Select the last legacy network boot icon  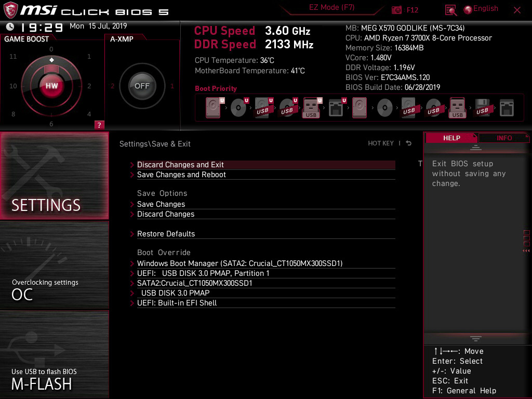(507, 108)
